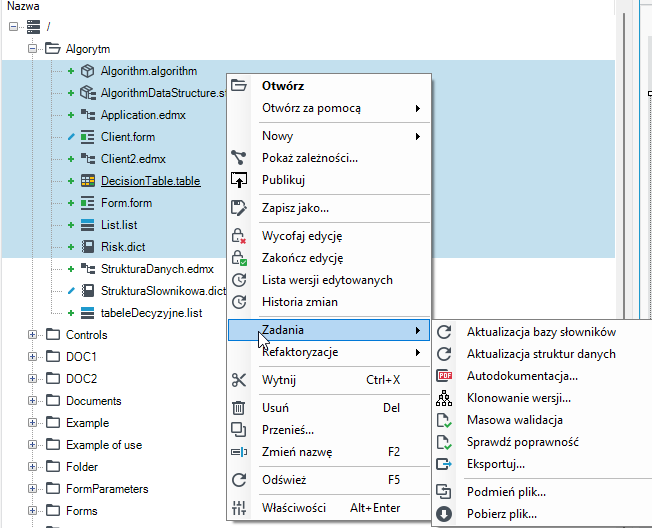The width and height of the screenshot is (652, 528).
Task: Expand the Forms folder
Action: [32, 511]
